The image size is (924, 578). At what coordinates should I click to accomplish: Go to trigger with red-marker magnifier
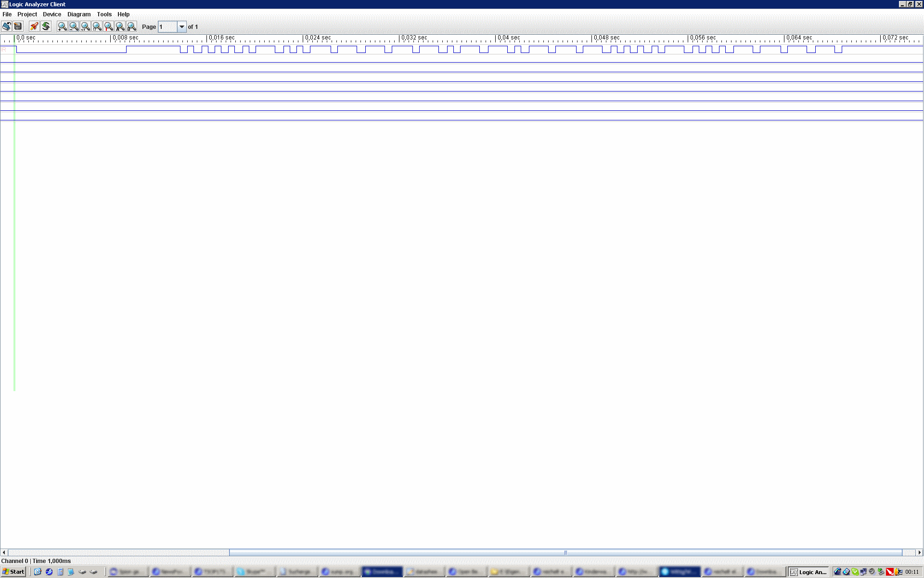coord(108,26)
